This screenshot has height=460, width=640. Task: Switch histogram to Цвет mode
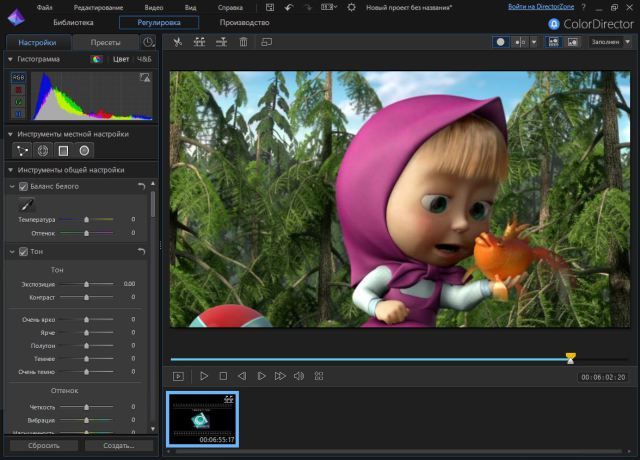click(x=121, y=59)
